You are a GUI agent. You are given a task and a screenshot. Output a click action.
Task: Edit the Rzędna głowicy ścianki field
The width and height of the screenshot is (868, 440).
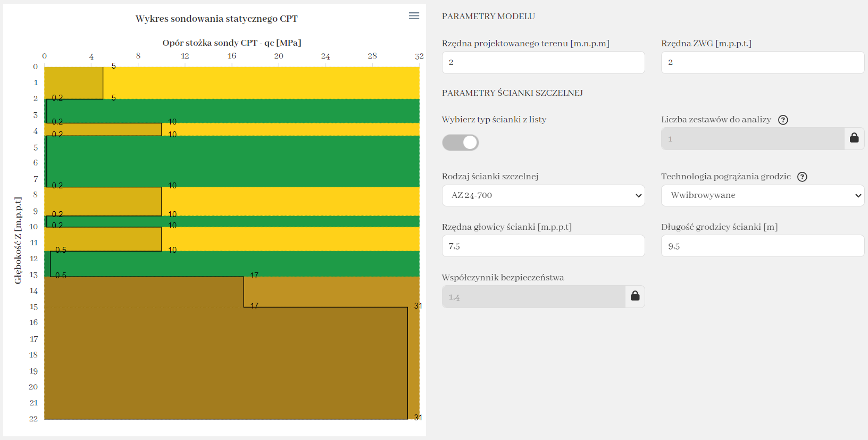(x=543, y=246)
